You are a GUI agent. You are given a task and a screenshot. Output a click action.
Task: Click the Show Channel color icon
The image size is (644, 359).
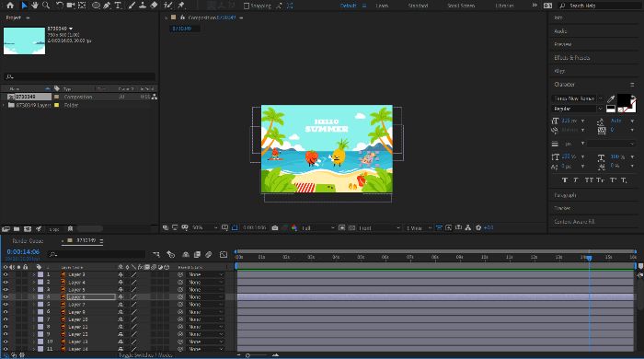pyautogui.click(x=294, y=227)
